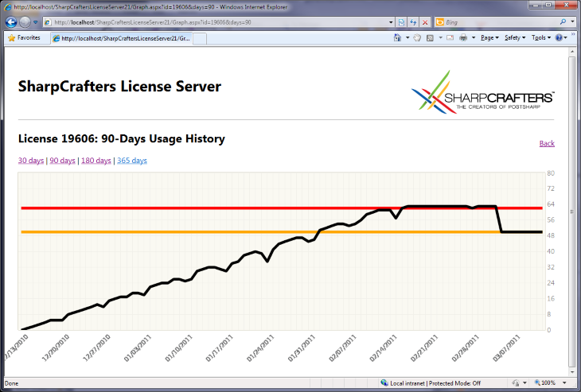Image resolution: width=581 pixels, height=392 pixels.
Task: Click the address bar URL field
Action: (x=219, y=22)
